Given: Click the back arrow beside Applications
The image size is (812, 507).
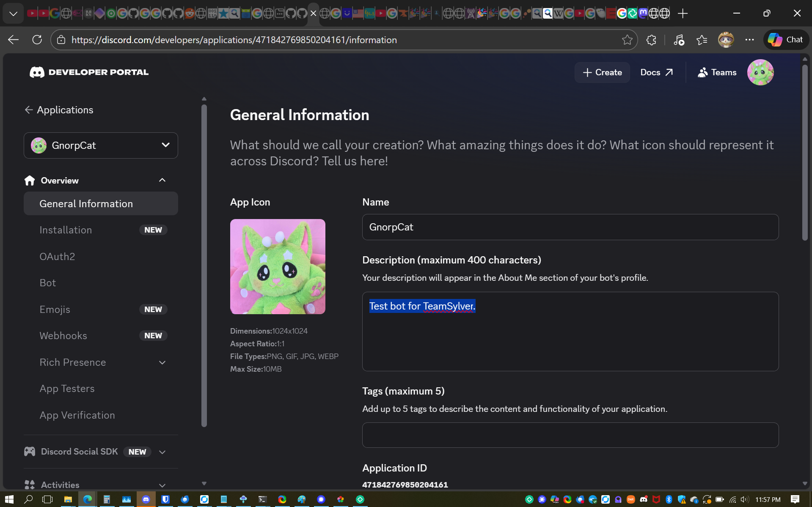Looking at the screenshot, I should point(28,110).
